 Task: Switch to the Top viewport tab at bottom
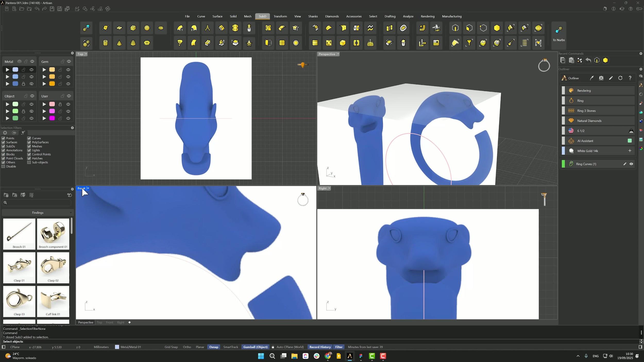pyautogui.click(x=99, y=323)
